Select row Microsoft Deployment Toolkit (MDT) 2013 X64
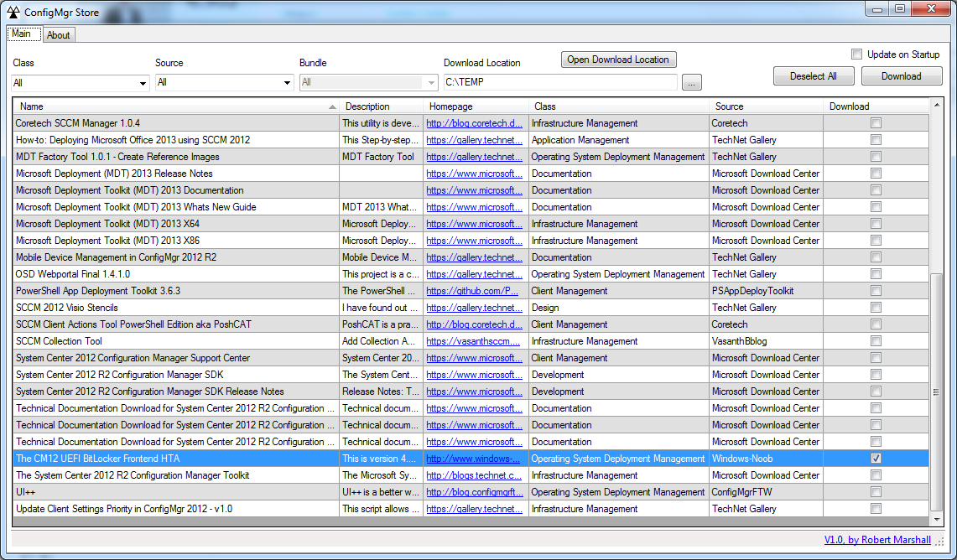The height and width of the screenshot is (560, 957). (471, 224)
